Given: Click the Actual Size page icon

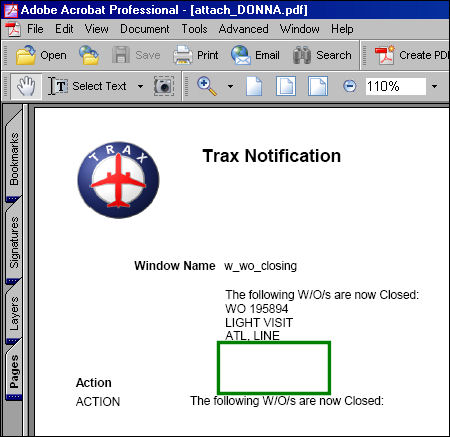Looking at the screenshot, I should point(254,86).
